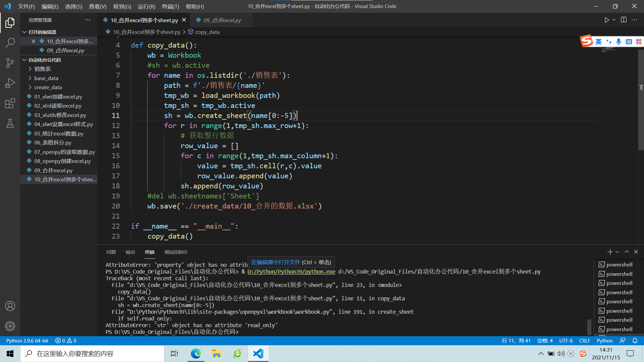Screen dimensions: 644x362
Task: Open editor More Actions ellipsis
Action: [x=634, y=20]
